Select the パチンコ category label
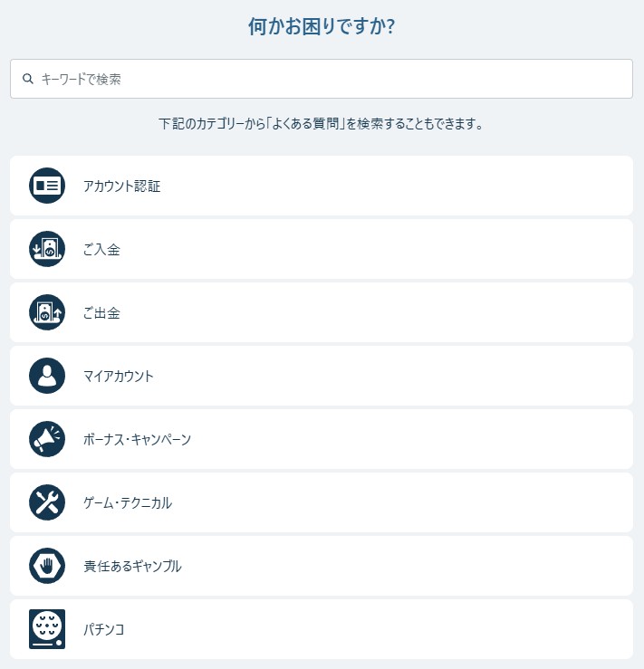 103,629
